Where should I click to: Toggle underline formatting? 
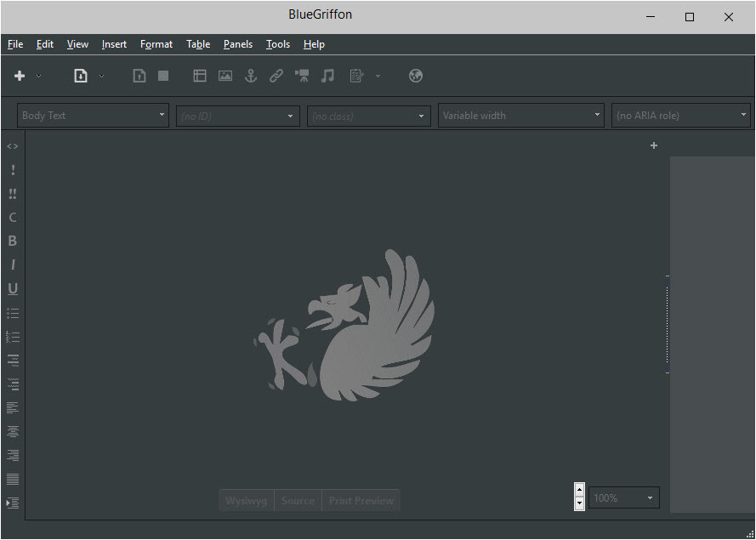point(13,289)
